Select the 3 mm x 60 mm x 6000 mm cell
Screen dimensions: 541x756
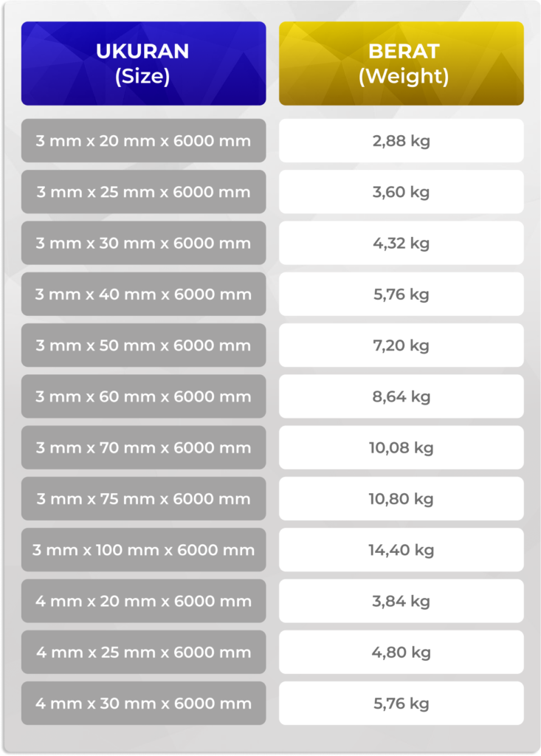[143, 396]
